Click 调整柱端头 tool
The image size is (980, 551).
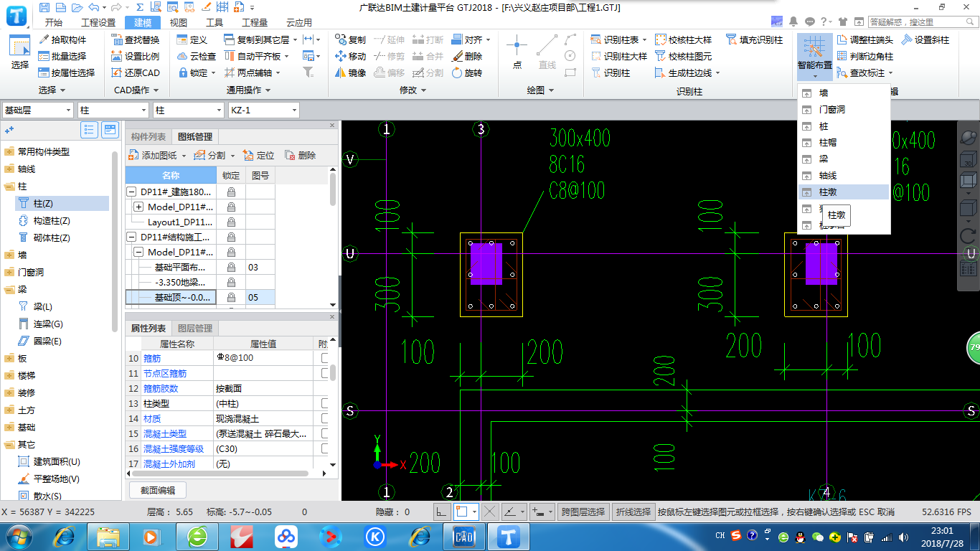tap(865, 39)
